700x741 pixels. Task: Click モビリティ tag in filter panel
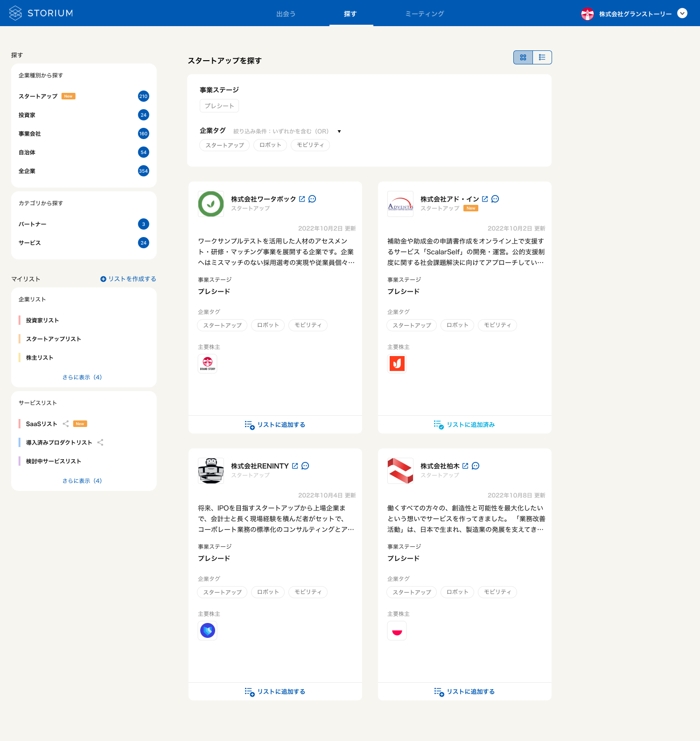pyautogui.click(x=310, y=145)
